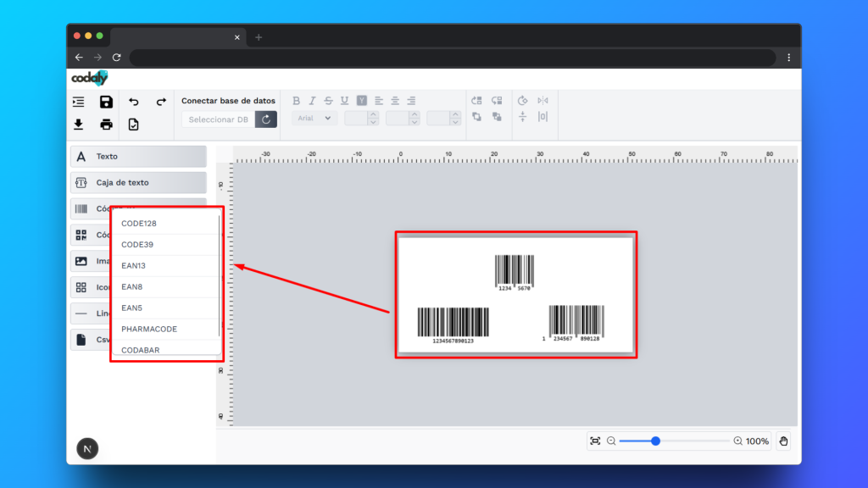The width and height of the screenshot is (868, 488).
Task: Go back in the browser
Action: 79,58
